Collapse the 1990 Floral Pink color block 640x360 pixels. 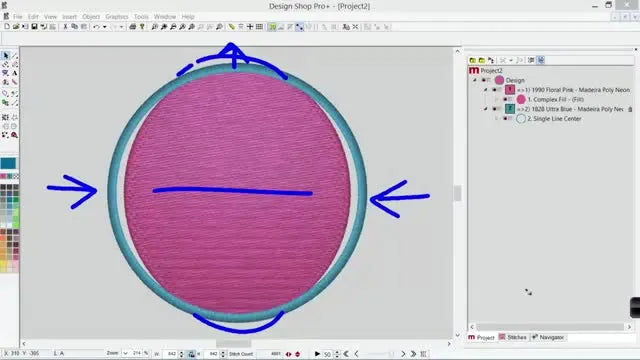pyautogui.click(x=486, y=90)
